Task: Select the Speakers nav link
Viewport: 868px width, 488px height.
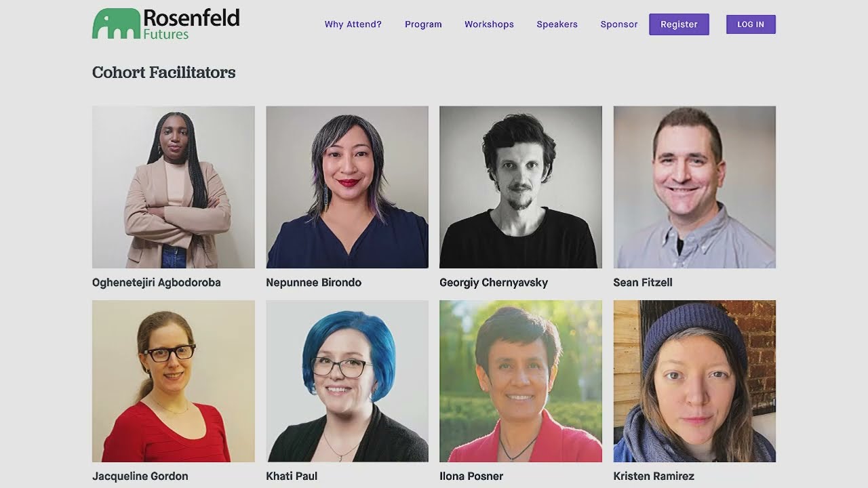Action: point(557,24)
